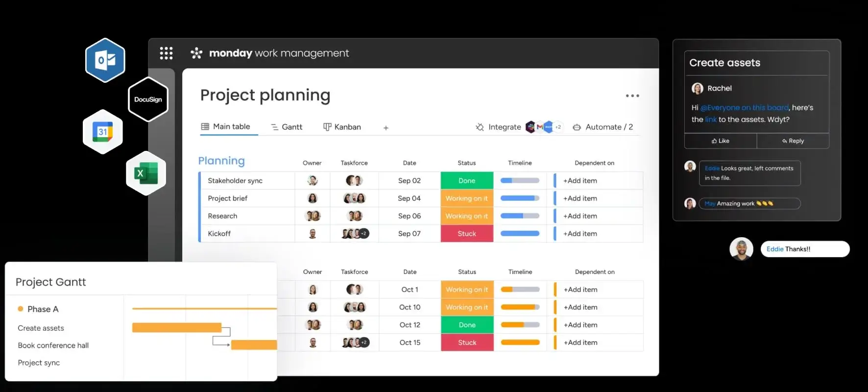Open Done status for Stakeholder sync
The height and width of the screenshot is (392, 868).
467,181
